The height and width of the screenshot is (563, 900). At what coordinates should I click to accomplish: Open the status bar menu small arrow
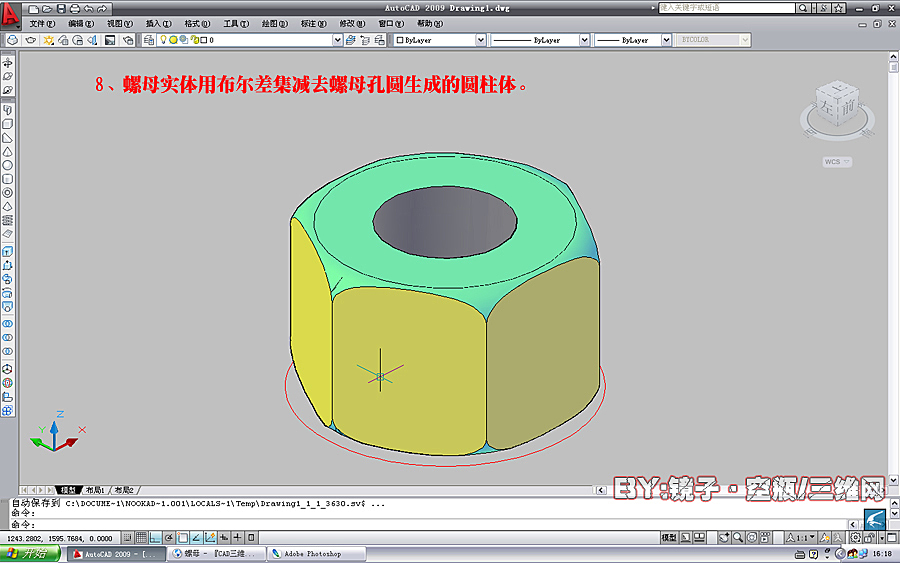882,538
